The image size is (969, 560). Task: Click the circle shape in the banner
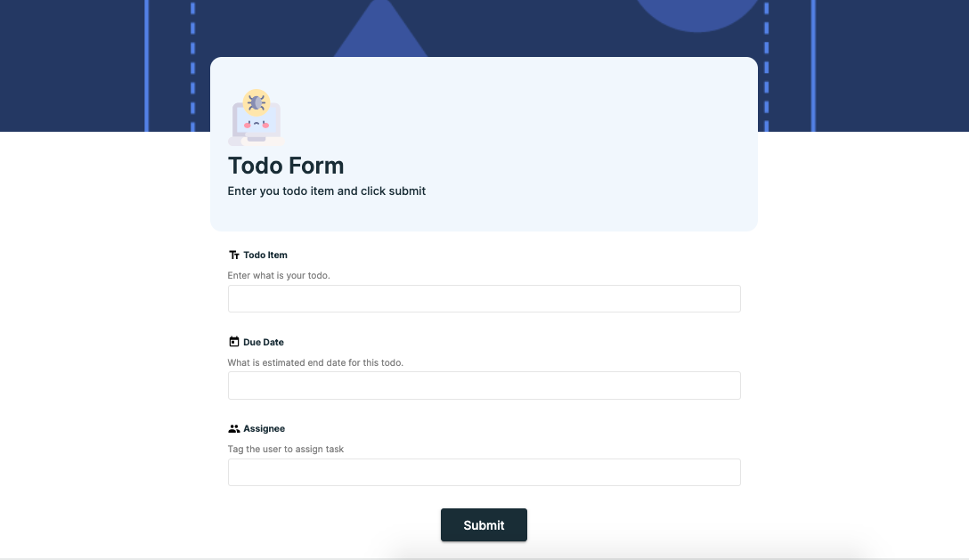click(697, 15)
